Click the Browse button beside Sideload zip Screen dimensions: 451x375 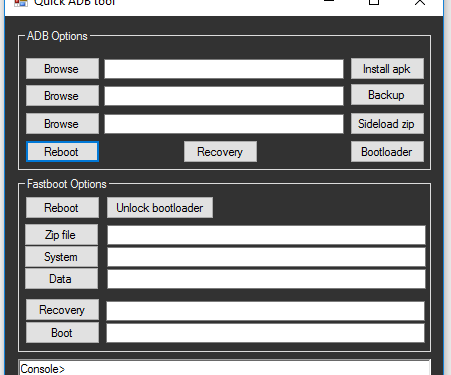point(62,124)
